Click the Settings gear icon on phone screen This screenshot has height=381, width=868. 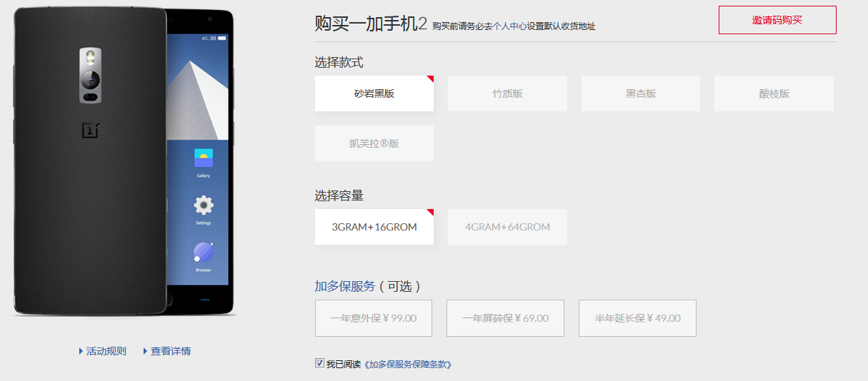pos(204,205)
